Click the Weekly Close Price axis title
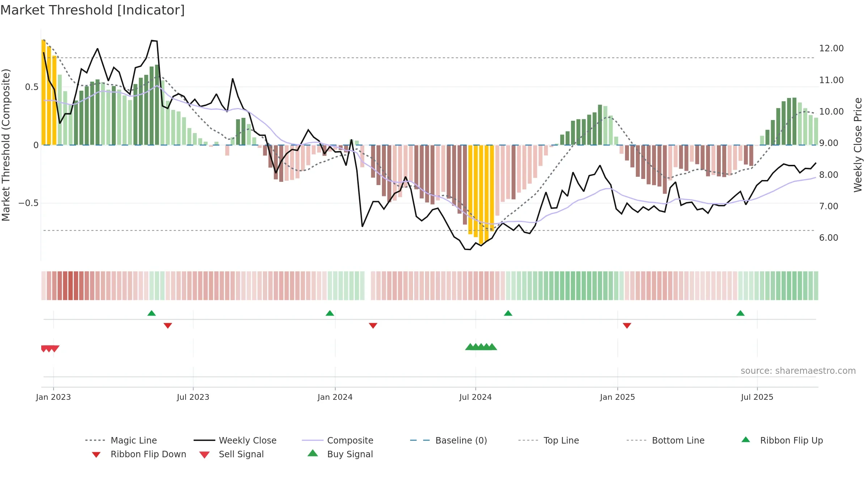The image size is (868, 488). point(858,145)
